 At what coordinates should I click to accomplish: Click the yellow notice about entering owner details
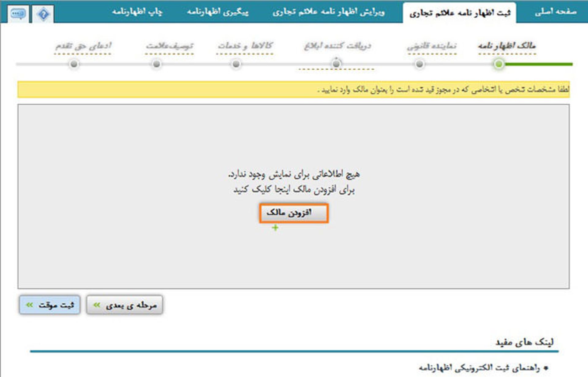[x=293, y=89]
